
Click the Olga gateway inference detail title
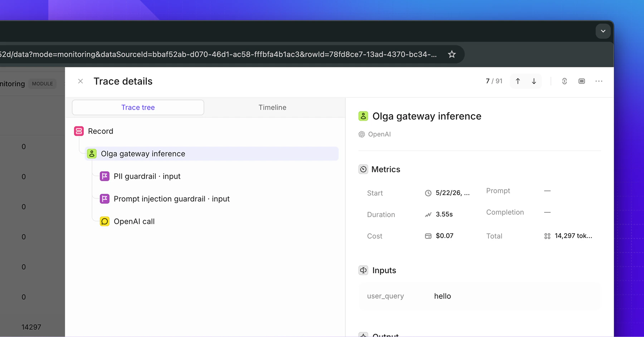427,116
